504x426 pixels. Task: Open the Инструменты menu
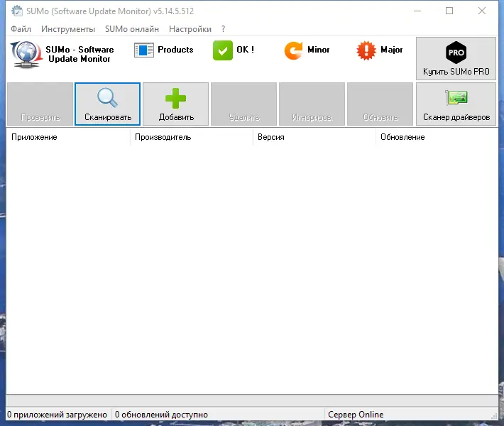point(68,29)
